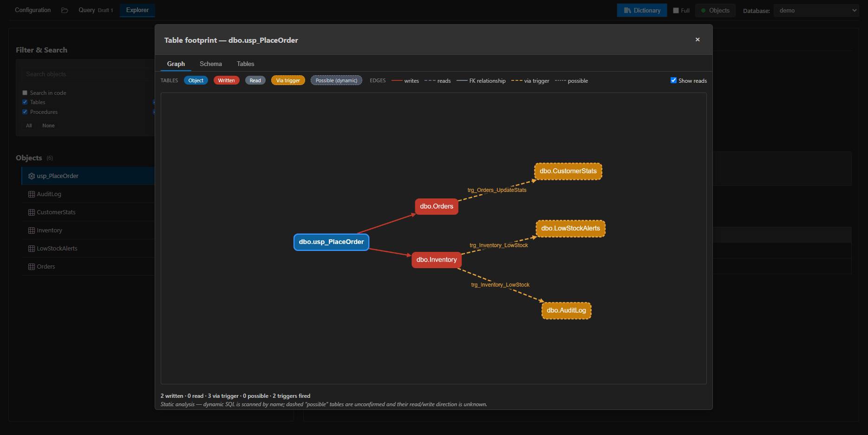Open the Configuration tab
Viewport: 868px width, 435px height.
pyautogui.click(x=33, y=10)
